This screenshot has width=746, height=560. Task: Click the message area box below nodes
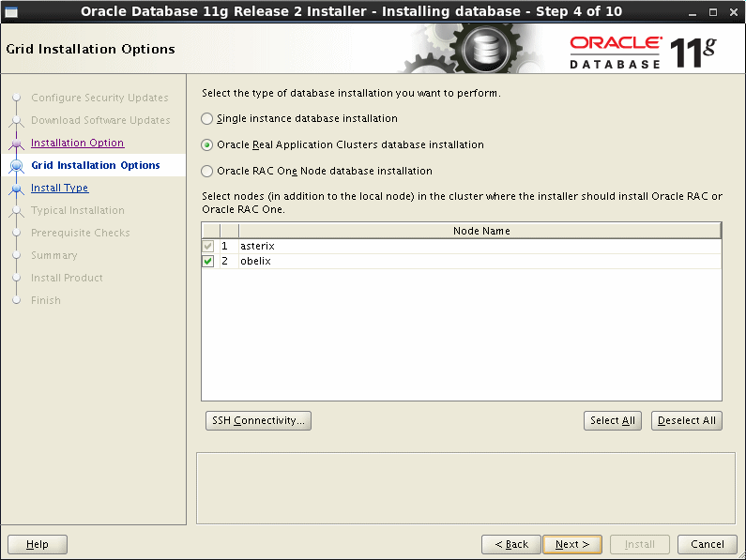465,488
